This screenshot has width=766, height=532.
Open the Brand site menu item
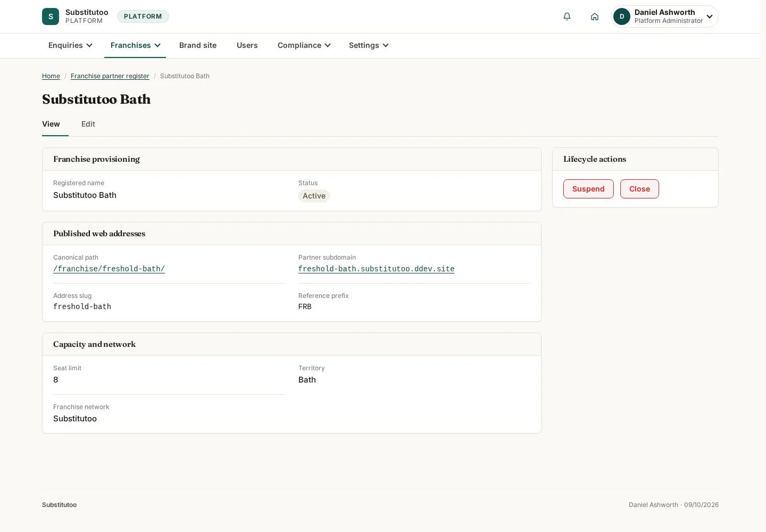click(x=198, y=45)
